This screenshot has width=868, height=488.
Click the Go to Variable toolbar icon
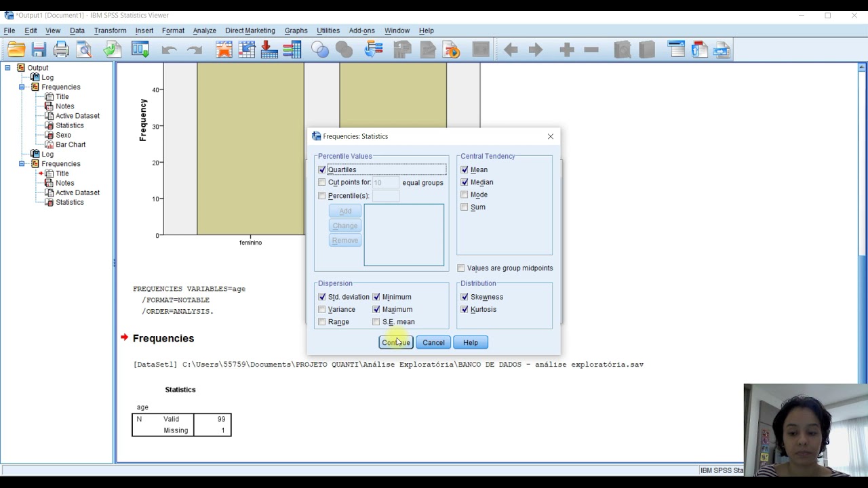pos(269,49)
